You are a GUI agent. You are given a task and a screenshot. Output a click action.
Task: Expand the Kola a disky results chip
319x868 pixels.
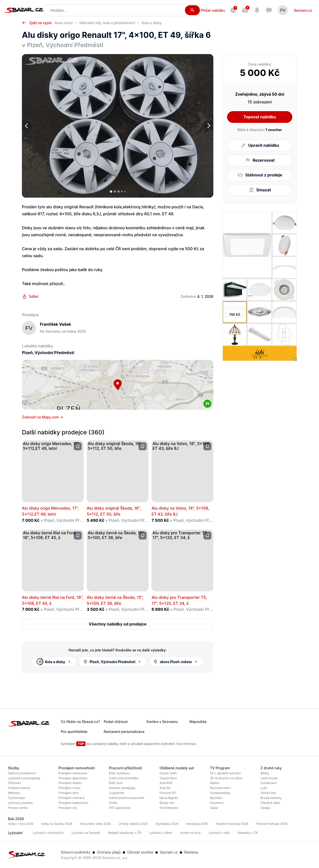pos(54,661)
